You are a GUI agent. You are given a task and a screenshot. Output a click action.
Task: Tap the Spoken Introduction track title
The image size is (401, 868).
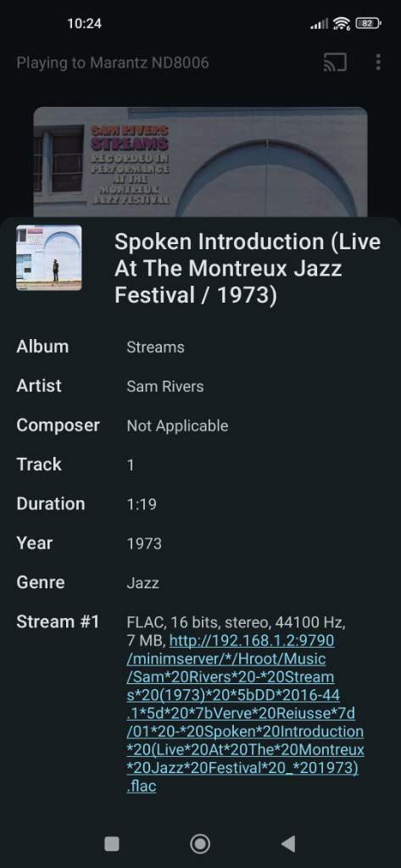pyautogui.click(x=248, y=269)
